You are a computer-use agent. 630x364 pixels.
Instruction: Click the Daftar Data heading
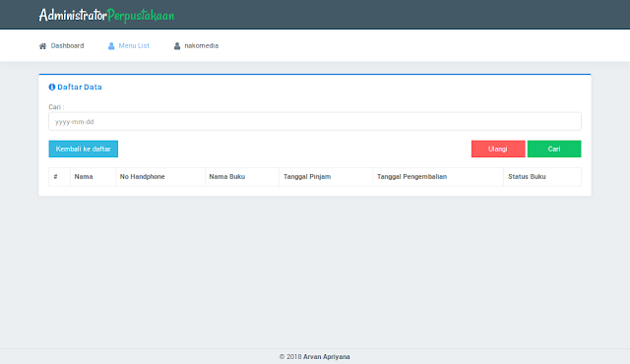(80, 88)
